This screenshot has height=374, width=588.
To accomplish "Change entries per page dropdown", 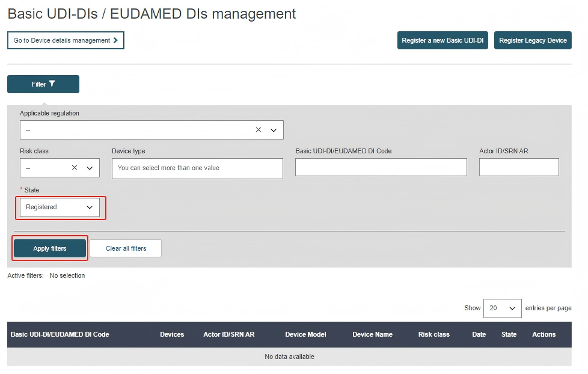I will pyautogui.click(x=503, y=308).
